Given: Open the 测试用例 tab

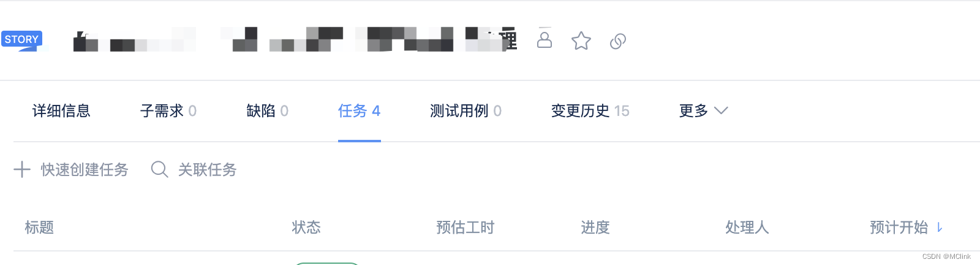Looking at the screenshot, I should (x=466, y=110).
